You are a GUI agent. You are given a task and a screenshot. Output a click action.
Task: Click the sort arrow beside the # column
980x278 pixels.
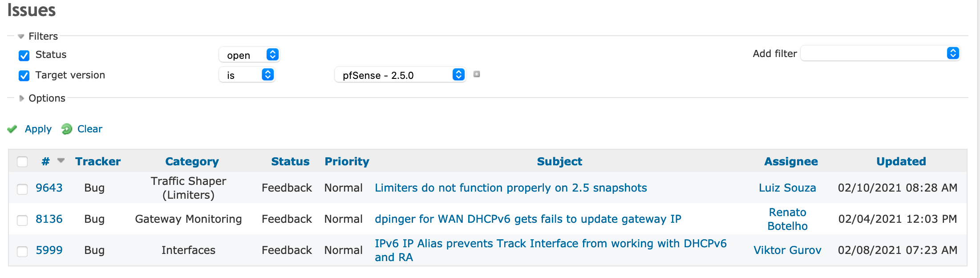[x=61, y=160]
